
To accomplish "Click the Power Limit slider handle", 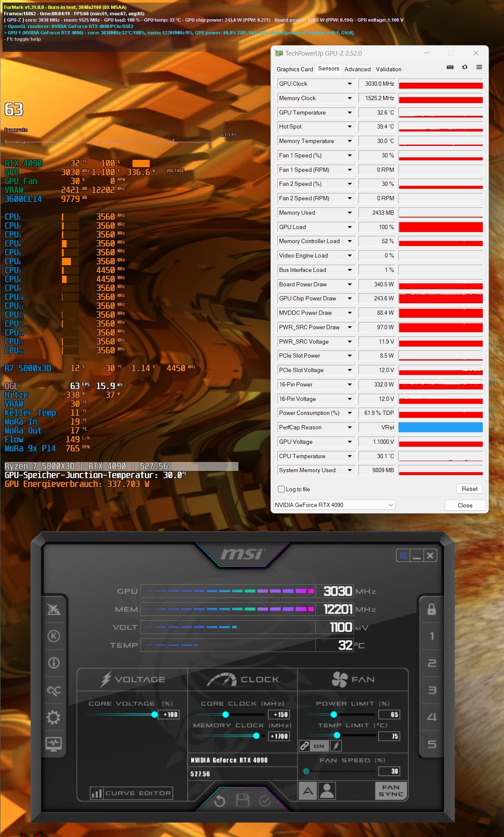I will [x=334, y=714].
